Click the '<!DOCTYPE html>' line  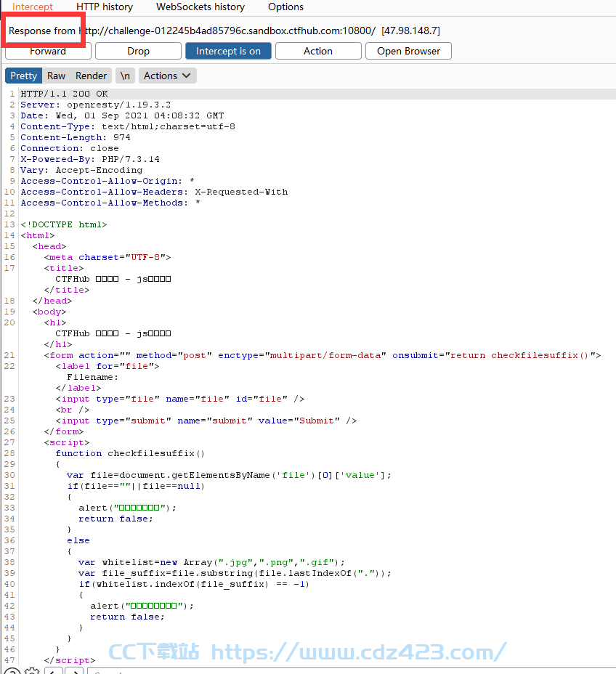[x=64, y=224]
